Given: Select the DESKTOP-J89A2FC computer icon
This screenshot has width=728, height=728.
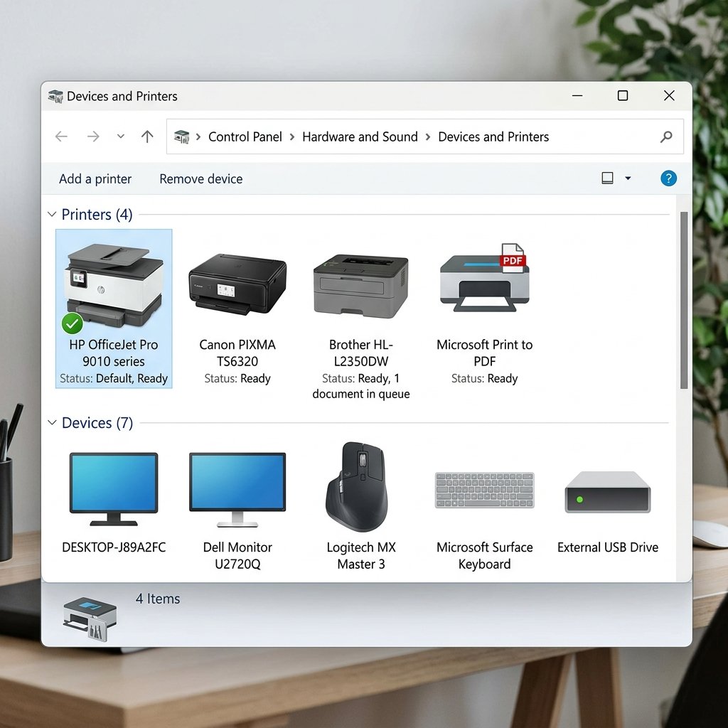Looking at the screenshot, I should coord(114,489).
